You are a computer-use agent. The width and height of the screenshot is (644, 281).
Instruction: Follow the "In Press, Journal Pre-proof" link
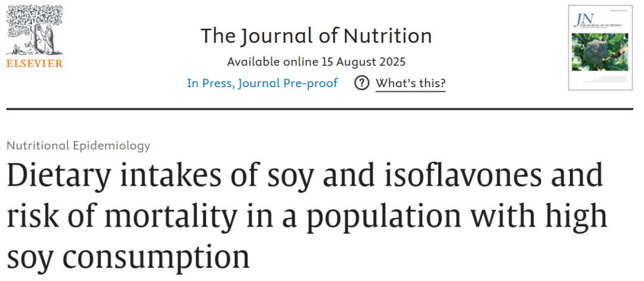pyautogui.click(x=262, y=83)
